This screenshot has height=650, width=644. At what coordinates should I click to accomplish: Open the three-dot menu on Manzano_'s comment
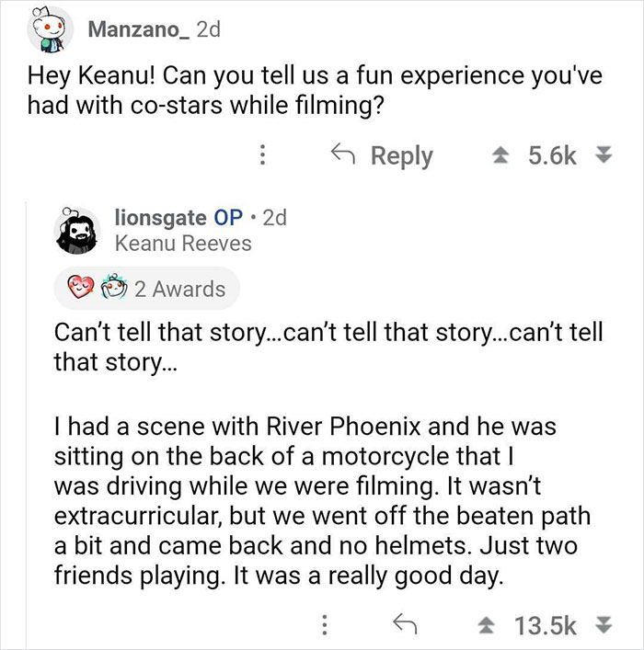pyautogui.click(x=263, y=155)
